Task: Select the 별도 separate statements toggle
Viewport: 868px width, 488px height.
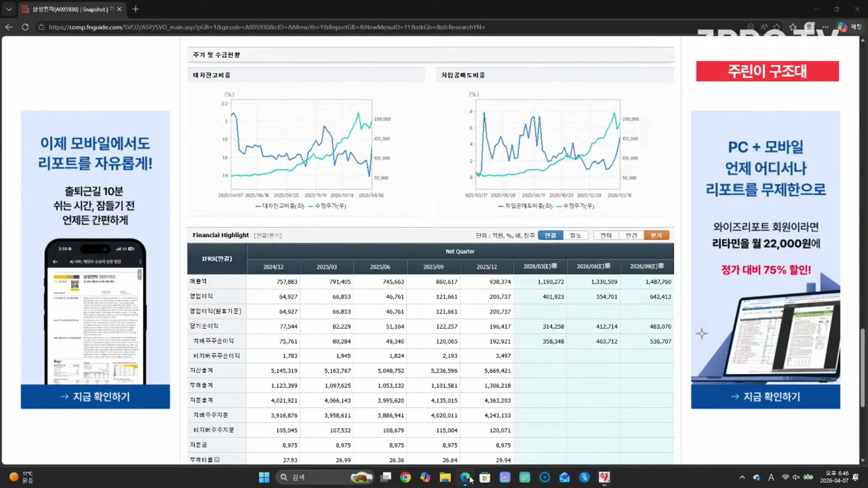Action: click(x=576, y=235)
